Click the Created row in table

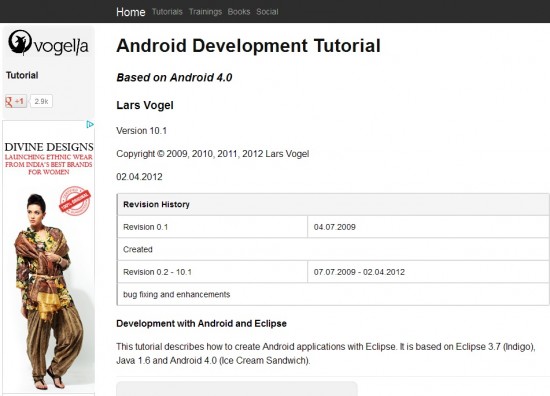point(333,249)
